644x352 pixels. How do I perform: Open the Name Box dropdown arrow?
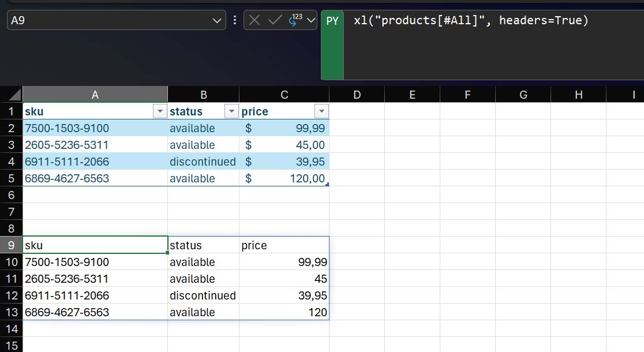point(218,21)
